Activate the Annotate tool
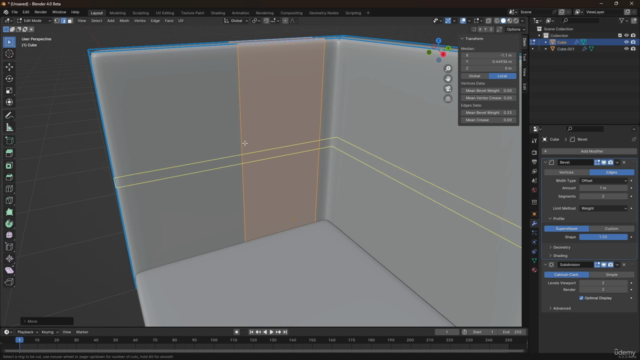This screenshot has height=360, width=640. [9, 116]
